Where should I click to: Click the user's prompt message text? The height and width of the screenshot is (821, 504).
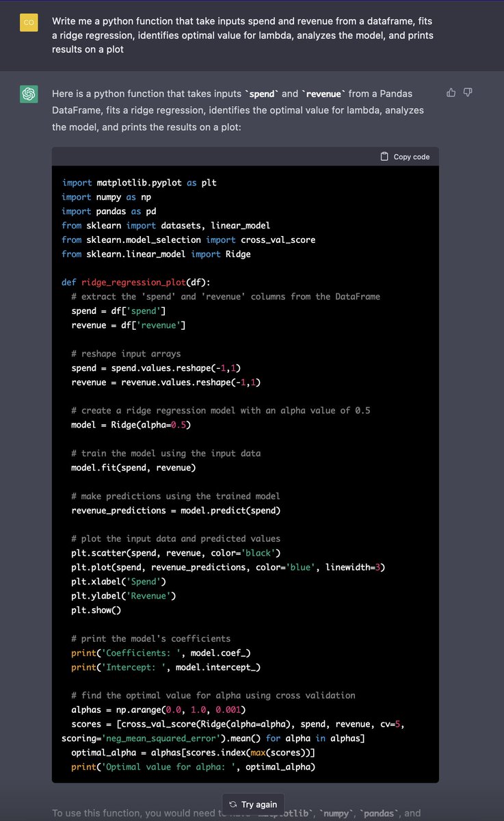[243, 36]
